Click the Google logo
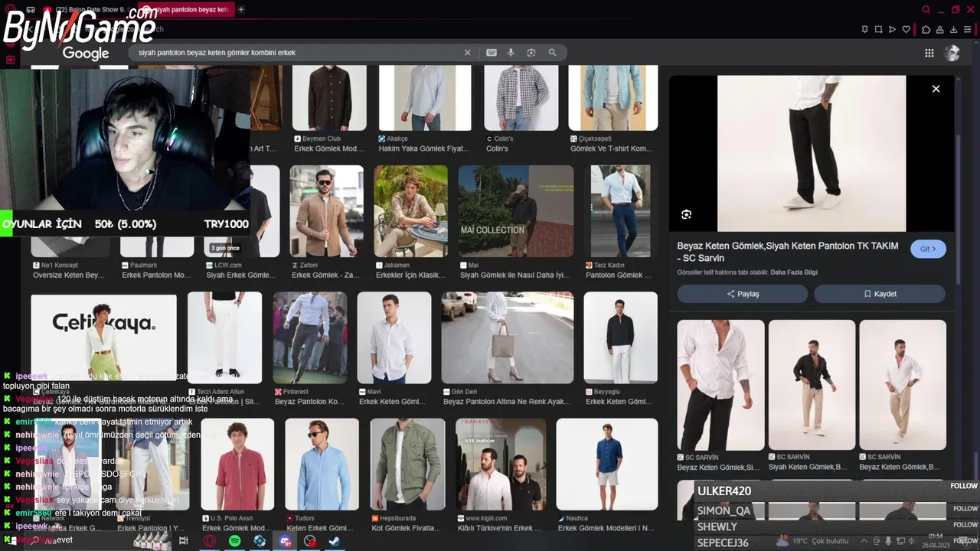Screen dimensions: 980x551 coord(86,53)
